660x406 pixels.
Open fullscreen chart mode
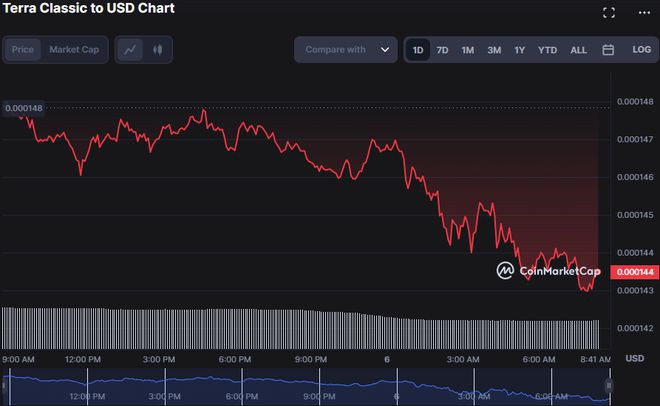(x=609, y=13)
